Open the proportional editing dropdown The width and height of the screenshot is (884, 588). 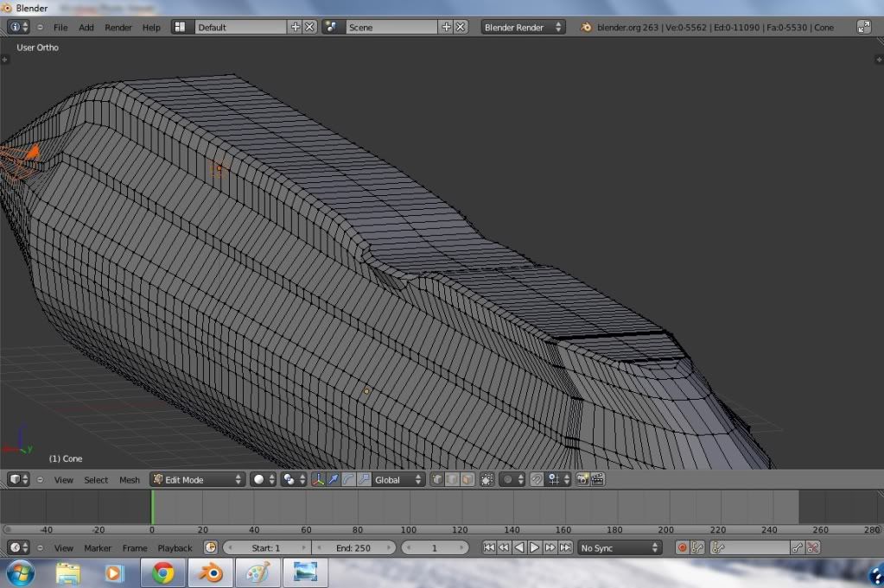coord(513,479)
